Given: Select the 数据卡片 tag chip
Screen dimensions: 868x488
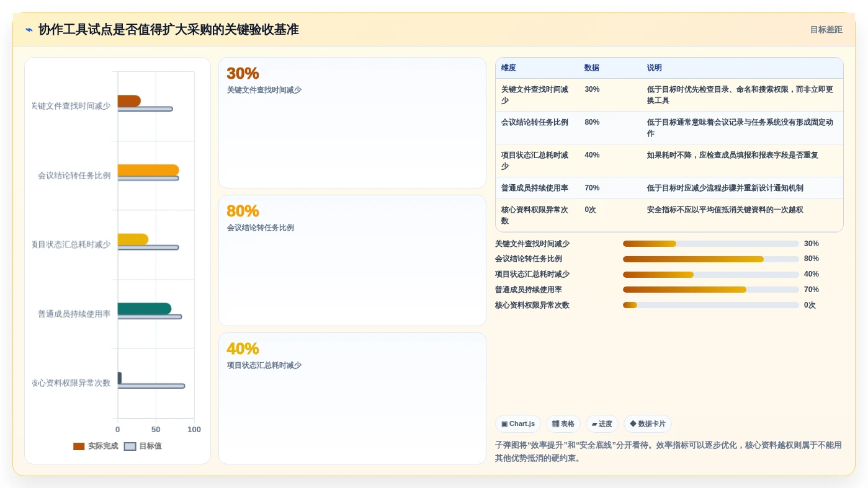Looking at the screenshot, I should point(648,424).
